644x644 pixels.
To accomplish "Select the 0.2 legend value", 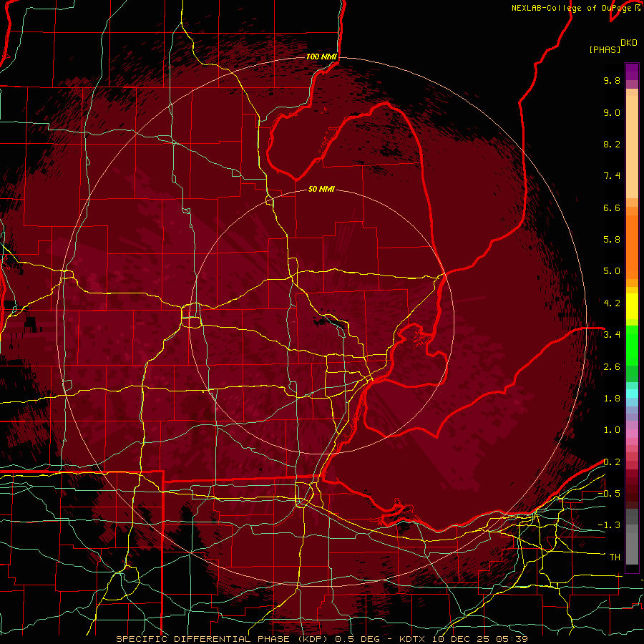I will click(612, 462).
